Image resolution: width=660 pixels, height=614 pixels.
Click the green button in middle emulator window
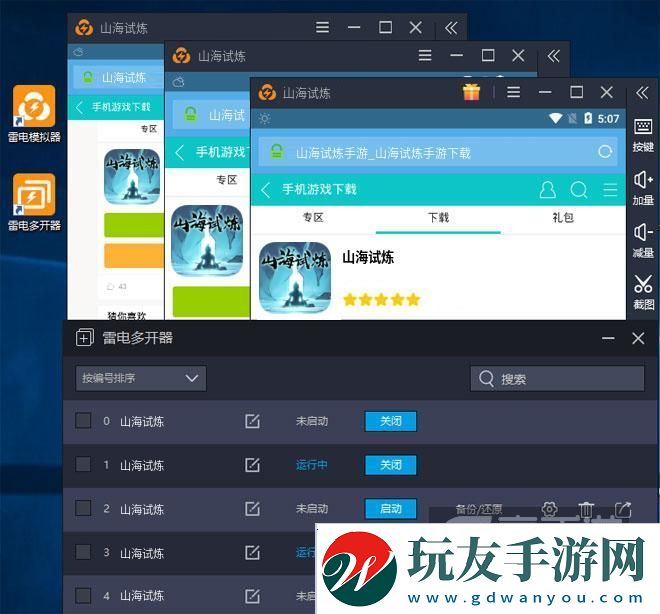[211, 301]
